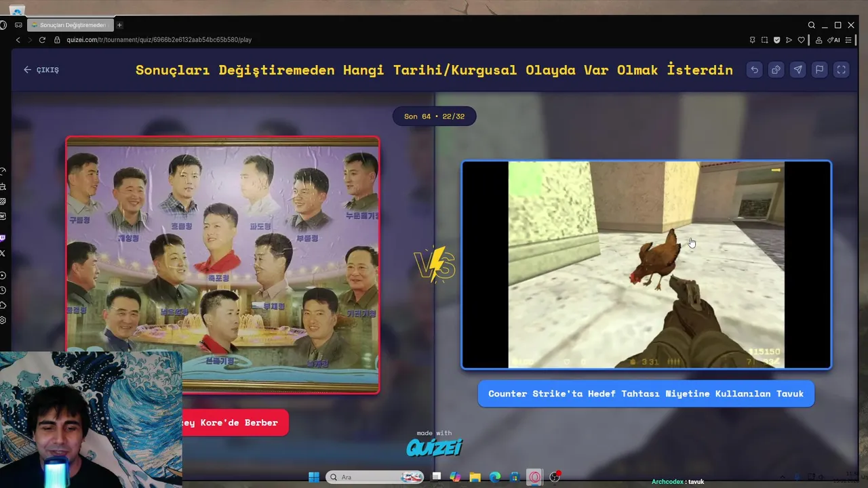This screenshot has width=868, height=488.
Task: Open the ad blocker shield icon
Action: [776, 40]
